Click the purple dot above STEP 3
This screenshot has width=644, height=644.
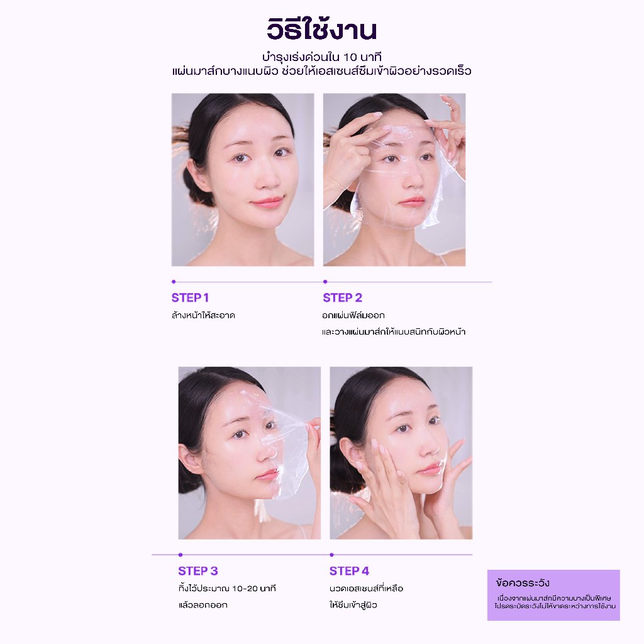point(180,555)
